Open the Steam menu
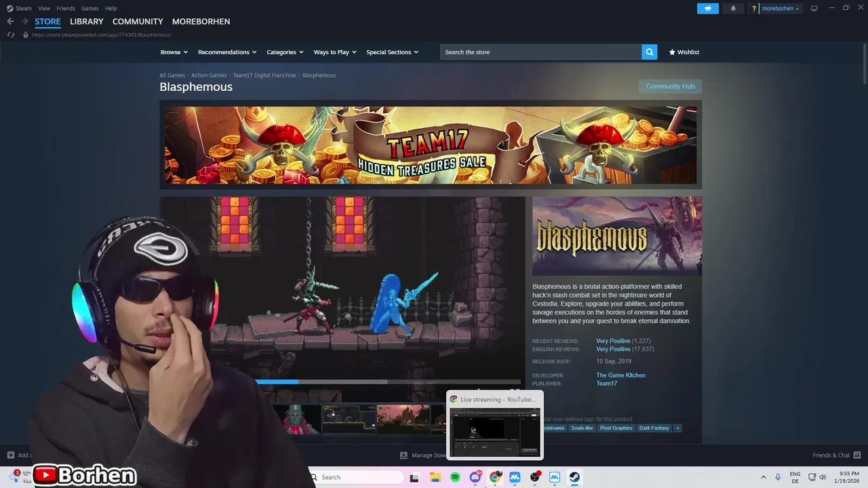 pyautogui.click(x=20, y=8)
